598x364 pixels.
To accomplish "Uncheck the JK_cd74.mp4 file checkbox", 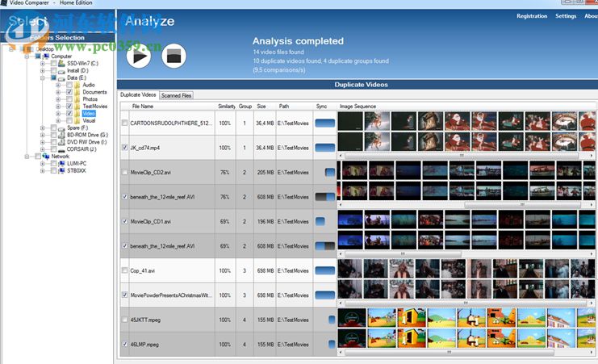I will [x=125, y=147].
